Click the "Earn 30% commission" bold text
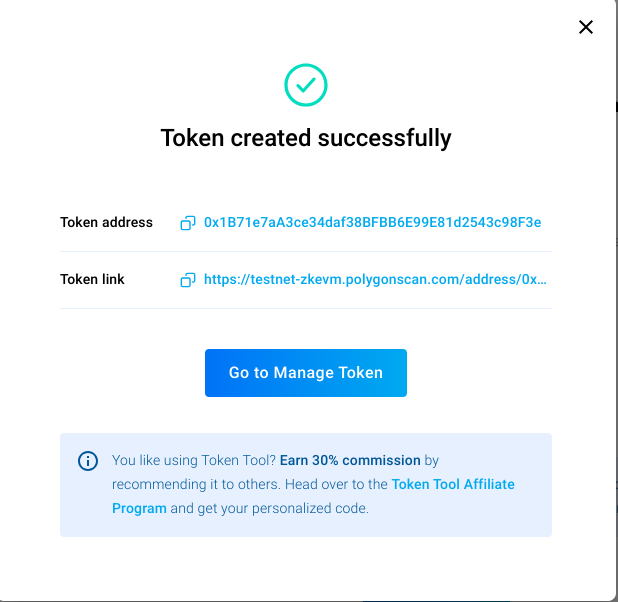The image size is (618, 602). click(350, 460)
